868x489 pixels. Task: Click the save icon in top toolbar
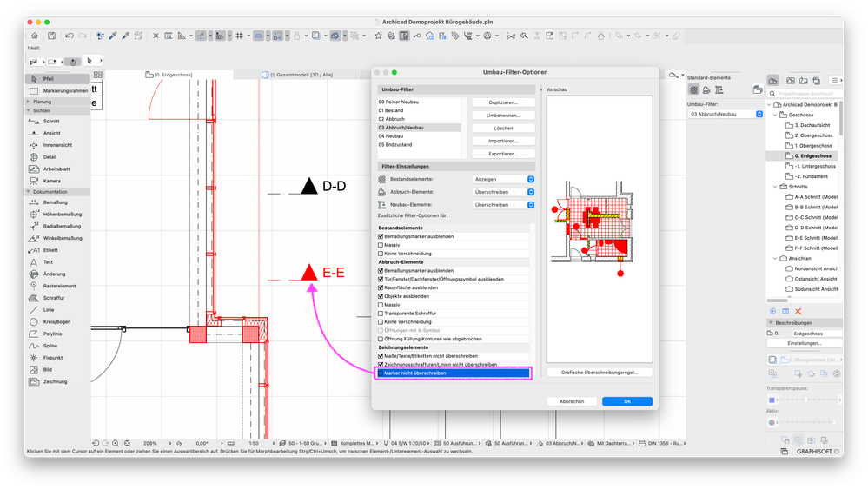tap(51, 36)
